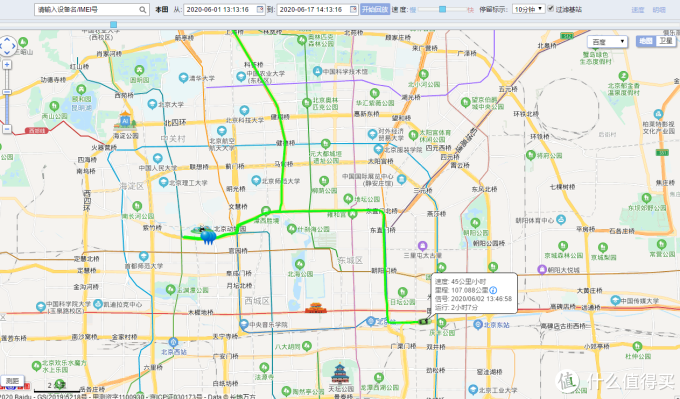Click the map zoom out minus button

pyautogui.click(x=7, y=129)
